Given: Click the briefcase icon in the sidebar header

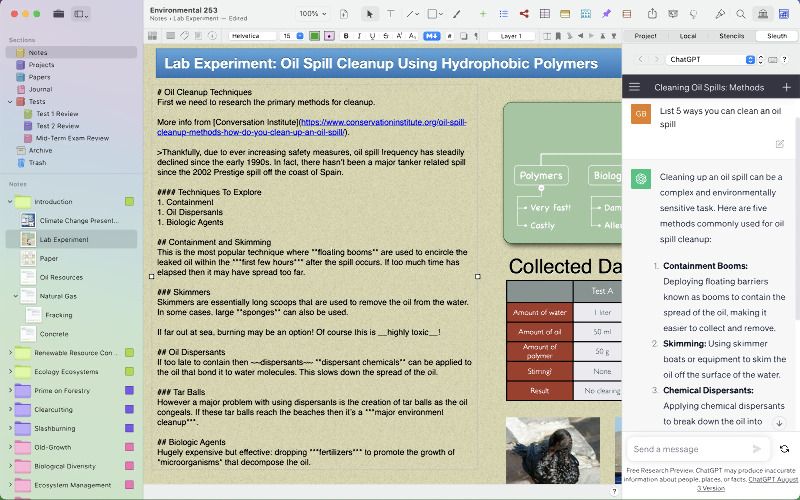Looking at the screenshot, I should (x=59, y=14).
